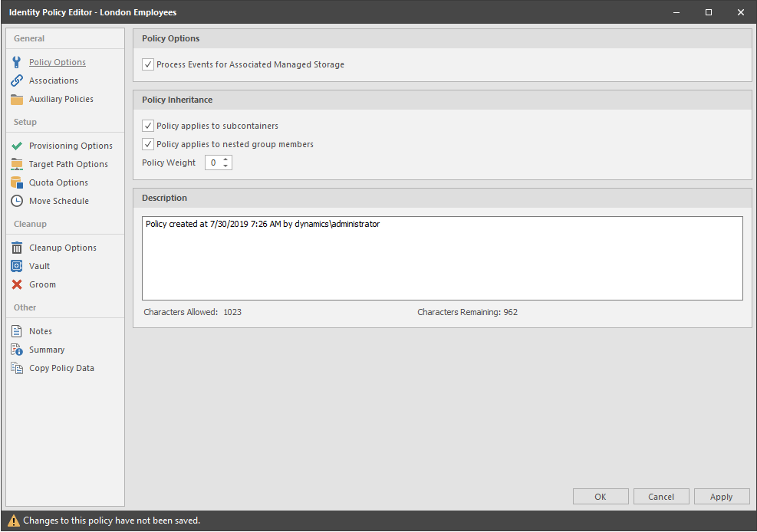Select Cleanup Options
This screenshot has width=757, height=532.
pyautogui.click(x=64, y=247)
